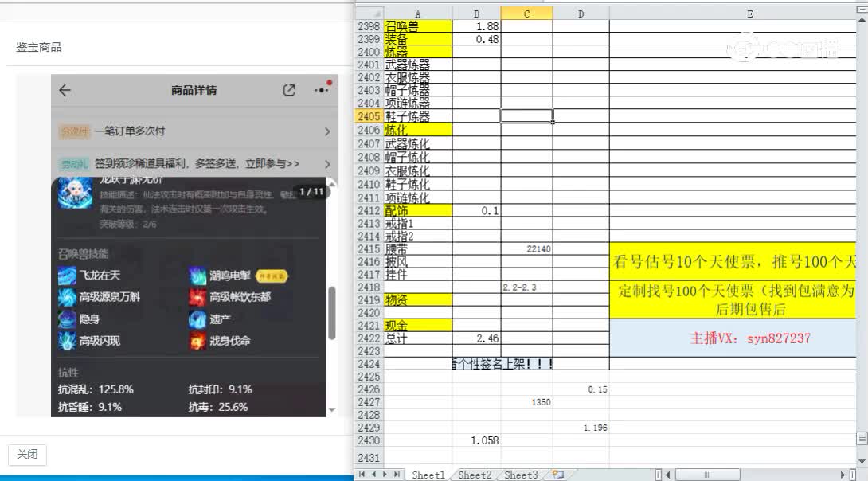Select the cell with value 1.88
This screenshot has width=868, height=481.
(x=477, y=26)
